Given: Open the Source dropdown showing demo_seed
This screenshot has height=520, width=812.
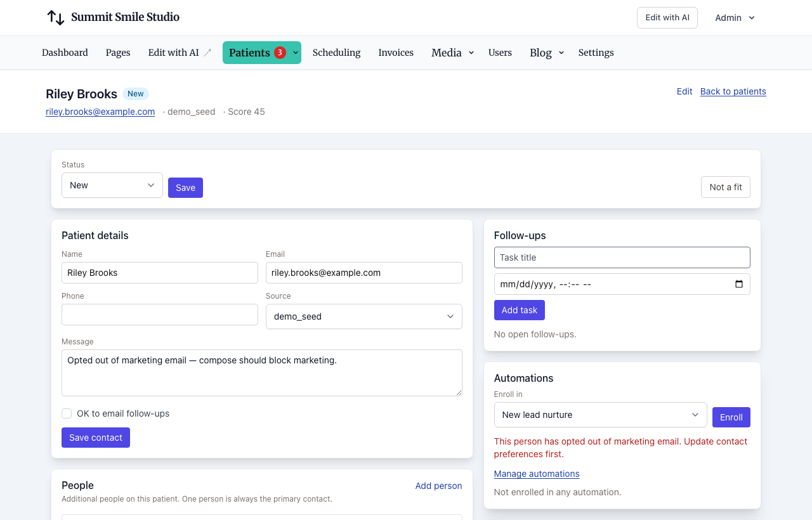Looking at the screenshot, I should pos(364,316).
